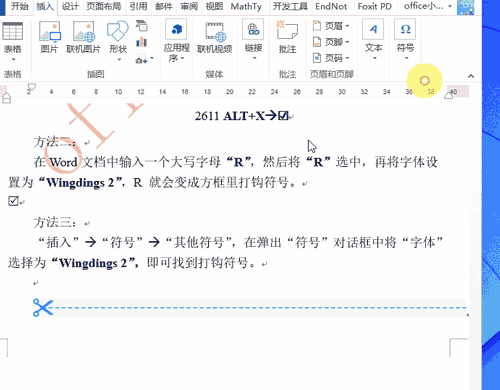Image resolution: width=500 pixels, height=390 pixels.
Task: Add a 批注 comment
Action: [287, 30]
